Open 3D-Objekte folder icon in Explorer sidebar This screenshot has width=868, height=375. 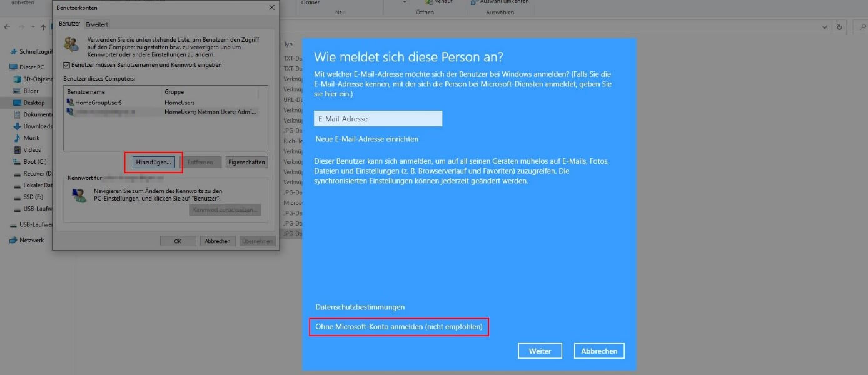tap(18, 79)
